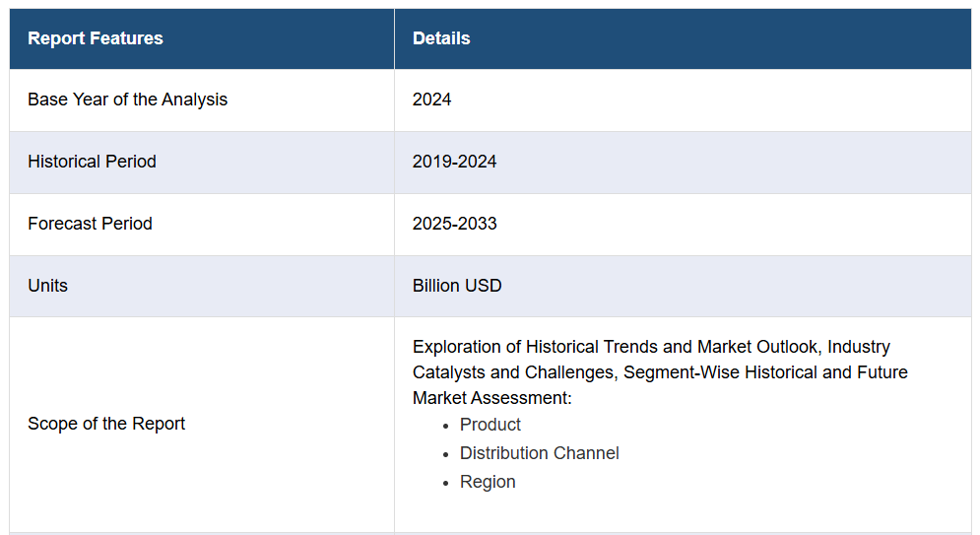The height and width of the screenshot is (535, 980).
Task: Click the Catalysts and Challenges text line
Action: (660, 372)
